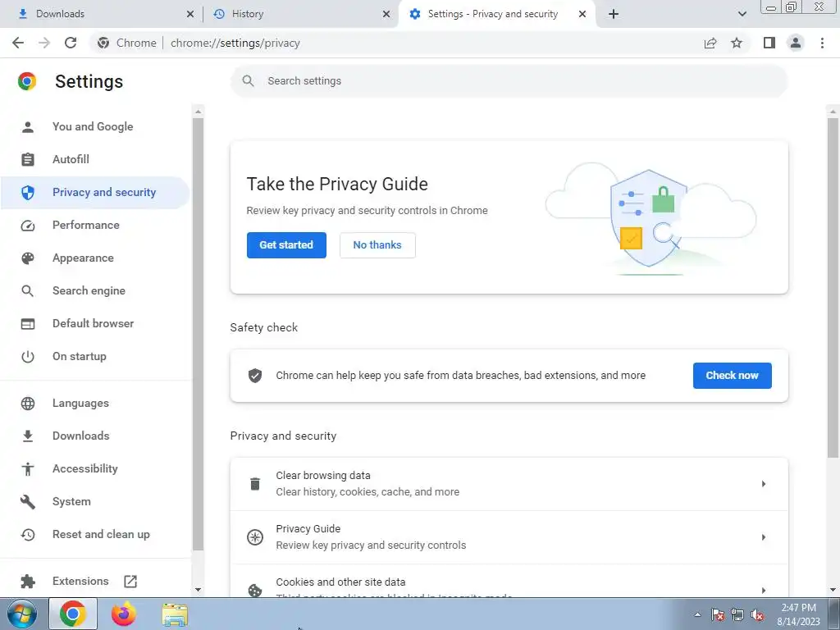The height and width of the screenshot is (630, 840).
Task: Click the window icon beside Default browser
Action: [x=27, y=323]
